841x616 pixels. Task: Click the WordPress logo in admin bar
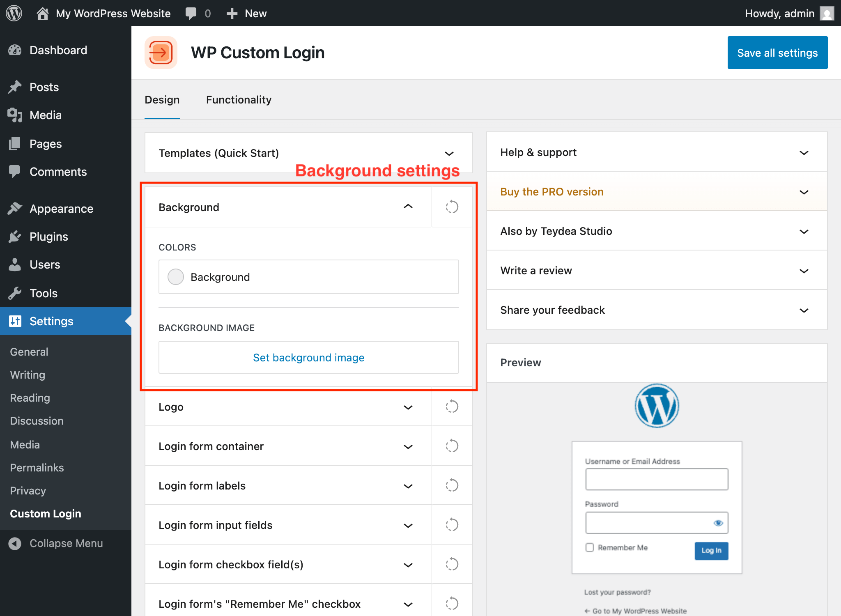point(14,13)
